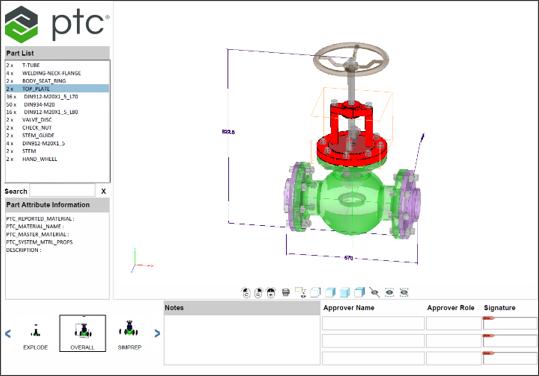Click the middle Signature field
The height and width of the screenshot is (376, 539).
510,341
